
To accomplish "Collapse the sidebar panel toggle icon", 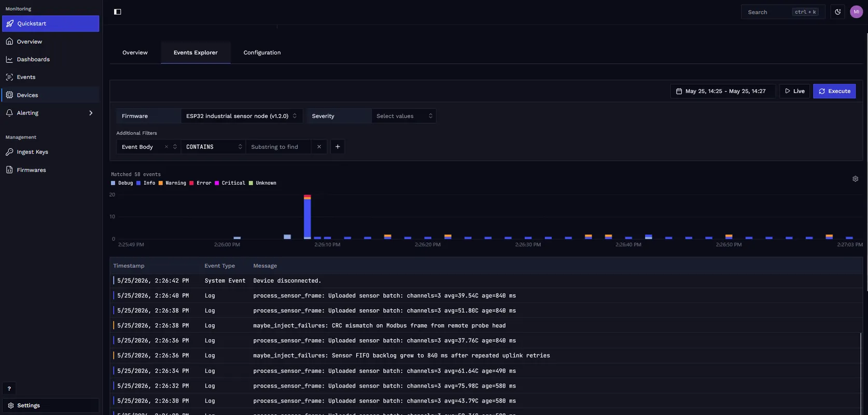I will pyautogui.click(x=118, y=12).
